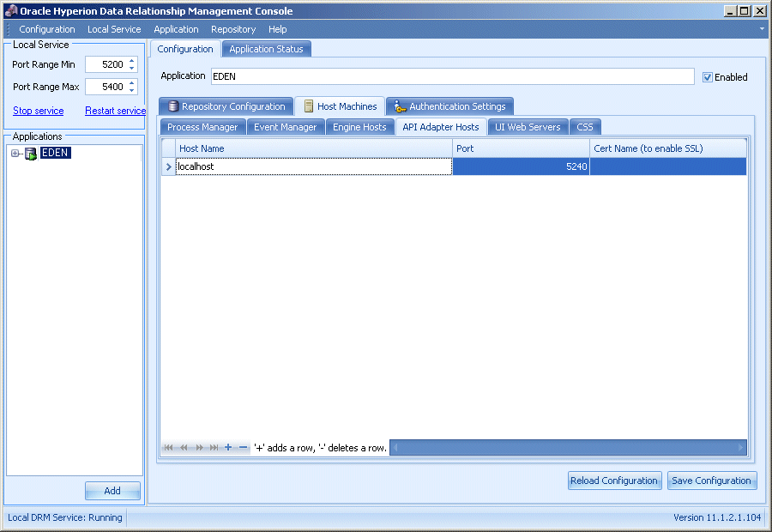Click the app icon in the title bar
772x532 pixels.
tap(11, 11)
